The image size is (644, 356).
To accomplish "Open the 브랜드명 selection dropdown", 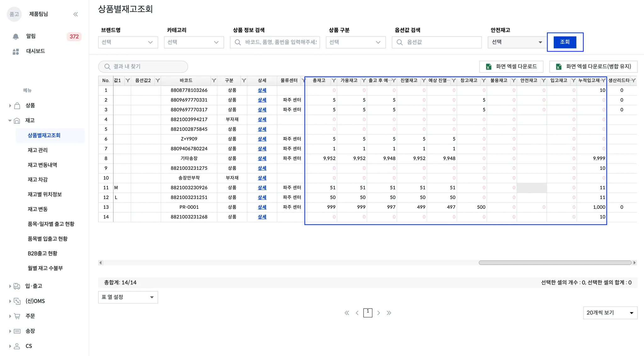I will click(x=128, y=42).
